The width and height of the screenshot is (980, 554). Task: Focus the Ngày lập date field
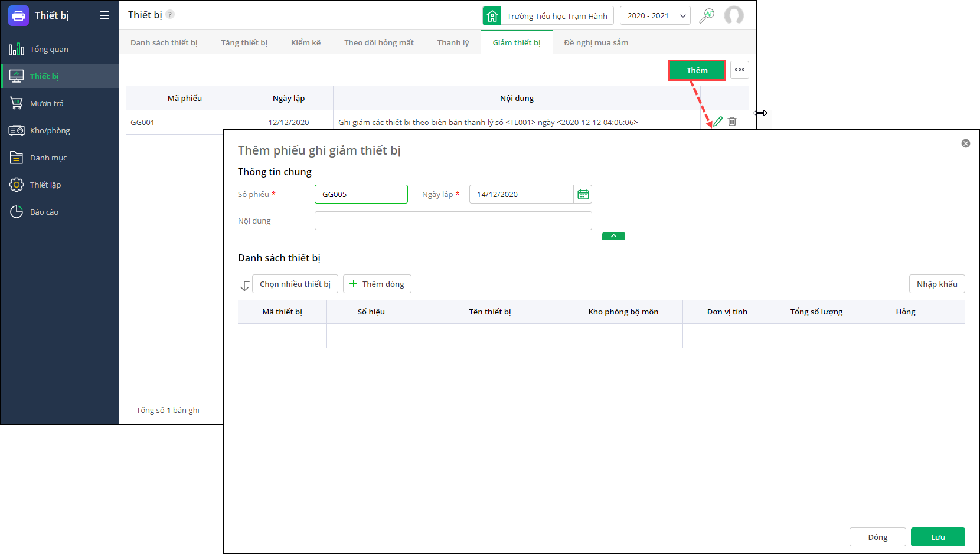point(521,194)
